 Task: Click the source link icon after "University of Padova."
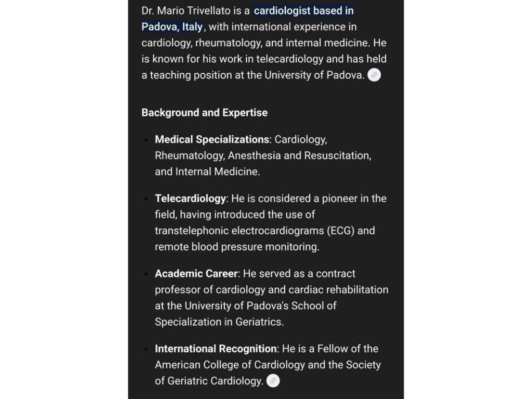coord(374,75)
